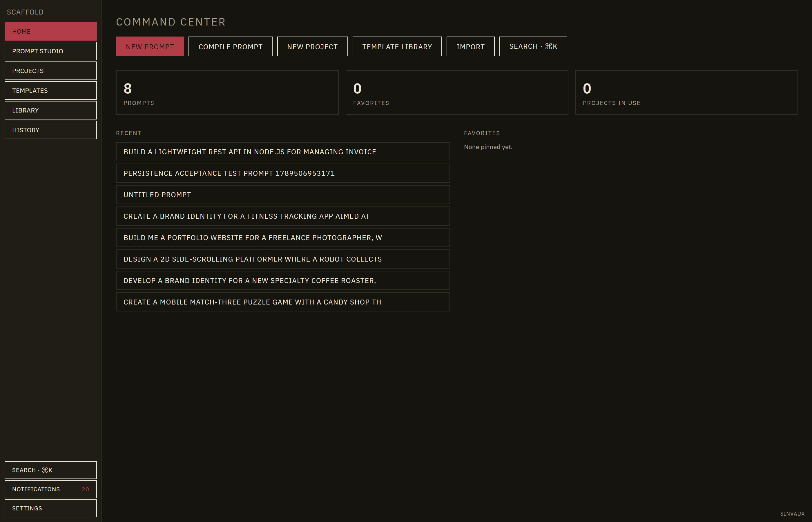The image size is (812, 522).
Task: Open Projects in the sidebar
Action: pos(50,71)
